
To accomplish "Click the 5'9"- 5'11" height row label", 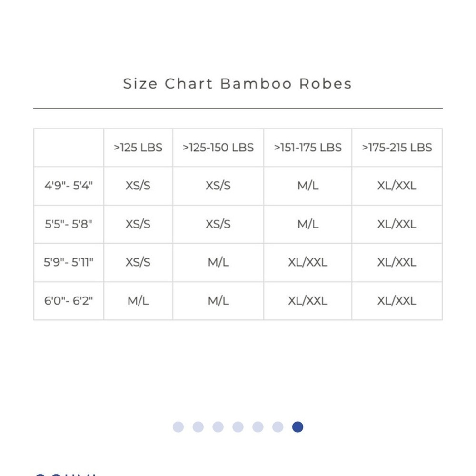I will coord(69,262).
